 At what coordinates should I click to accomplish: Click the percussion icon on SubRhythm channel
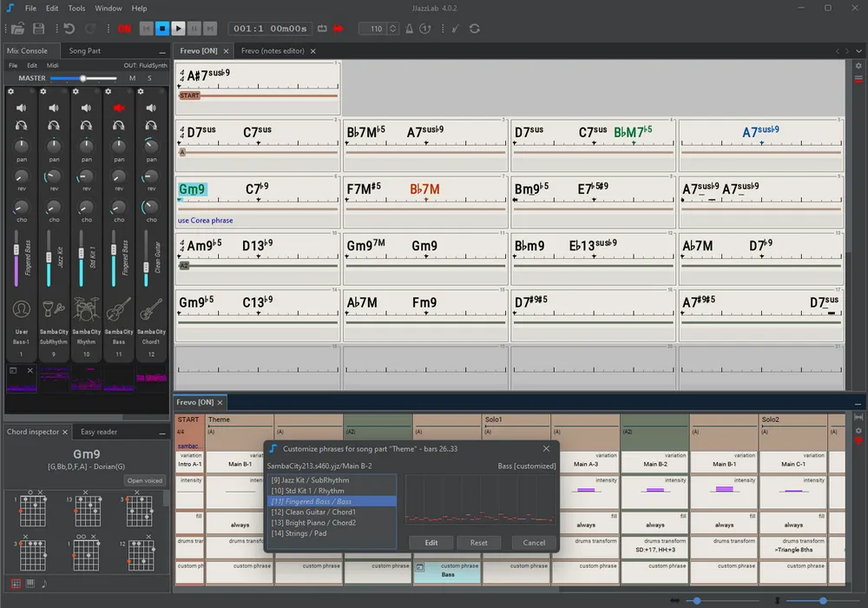pyautogui.click(x=54, y=309)
